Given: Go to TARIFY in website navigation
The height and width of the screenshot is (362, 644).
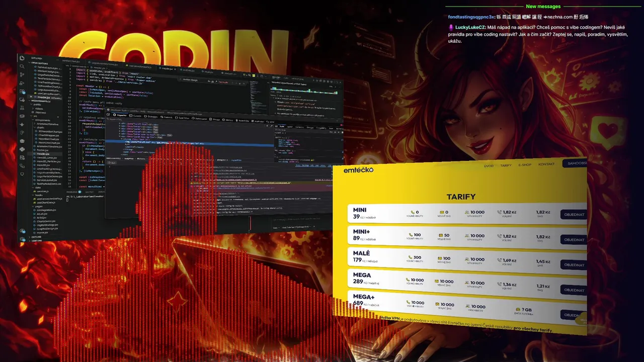Looking at the screenshot, I should click(x=506, y=165).
